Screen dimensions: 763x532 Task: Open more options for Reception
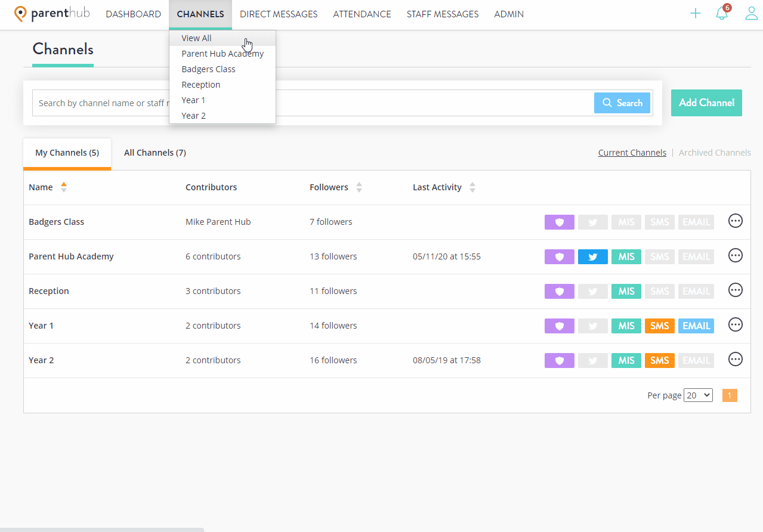point(736,290)
